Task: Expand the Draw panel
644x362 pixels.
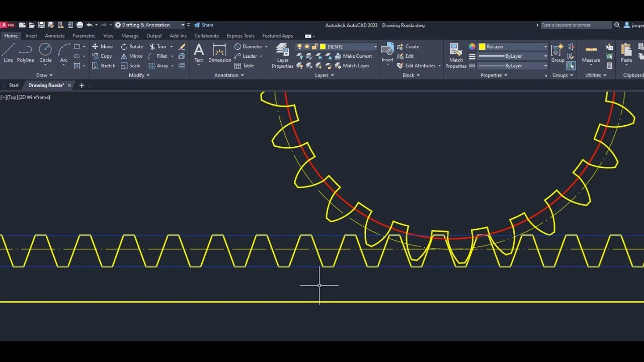Action: [x=44, y=75]
